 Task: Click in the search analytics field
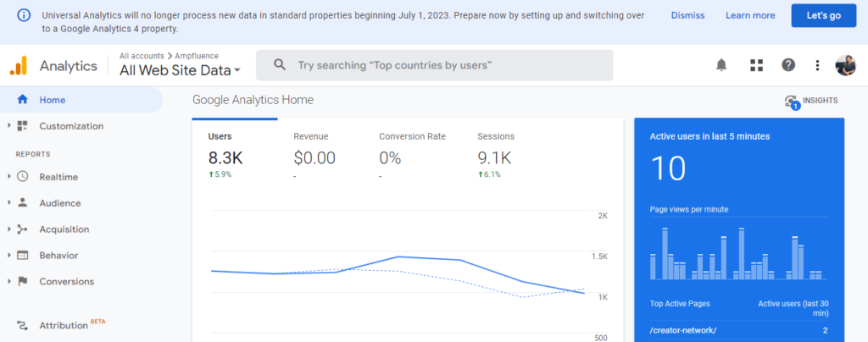pyautogui.click(x=434, y=65)
